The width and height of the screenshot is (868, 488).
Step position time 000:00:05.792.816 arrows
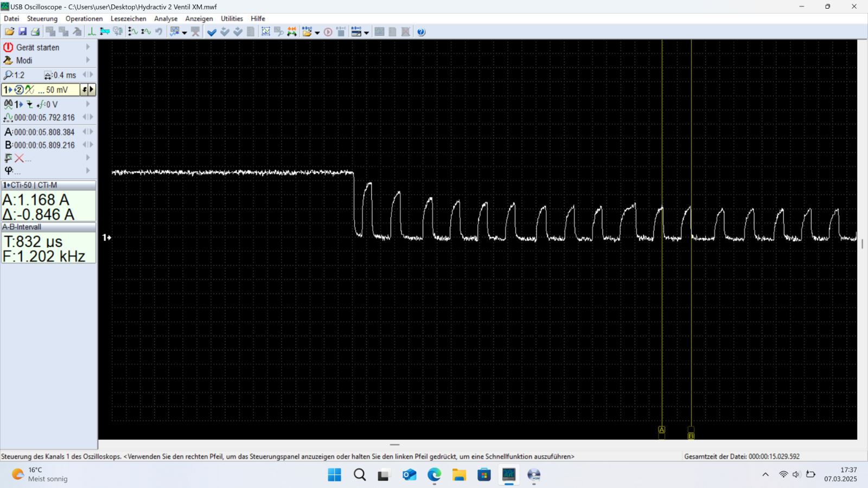pyautogui.click(x=88, y=117)
